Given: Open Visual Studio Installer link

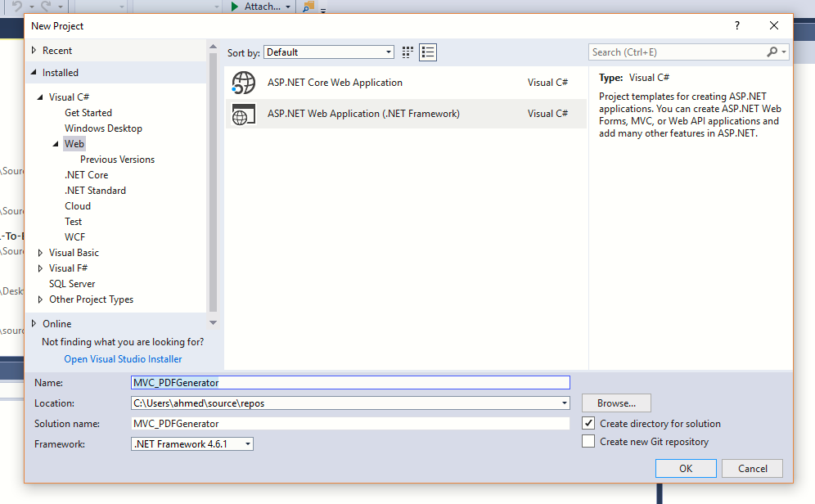Looking at the screenshot, I should pyautogui.click(x=124, y=359).
